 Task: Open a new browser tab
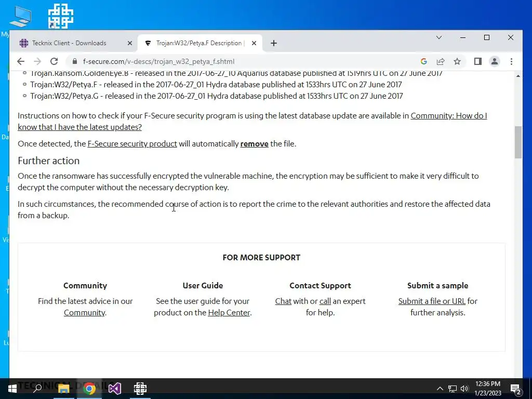pyautogui.click(x=274, y=43)
